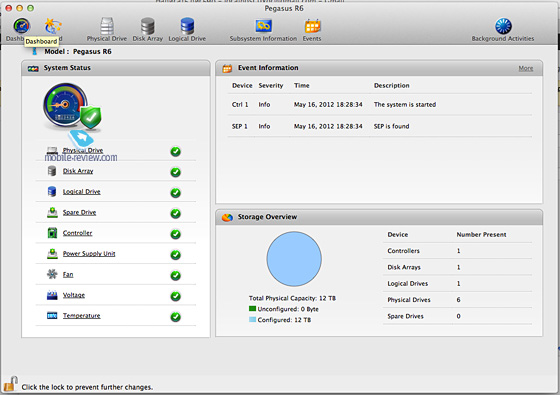
Task: Click the blue storage capacity pie chart
Action: (x=294, y=259)
